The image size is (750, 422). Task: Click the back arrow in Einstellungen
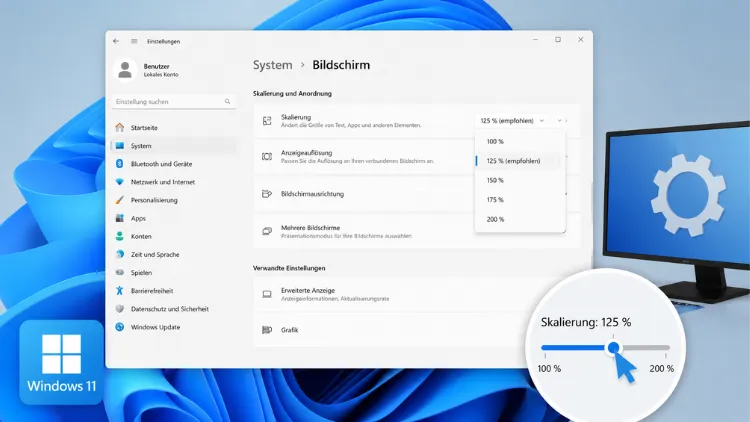pyautogui.click(x=116, y=41)
